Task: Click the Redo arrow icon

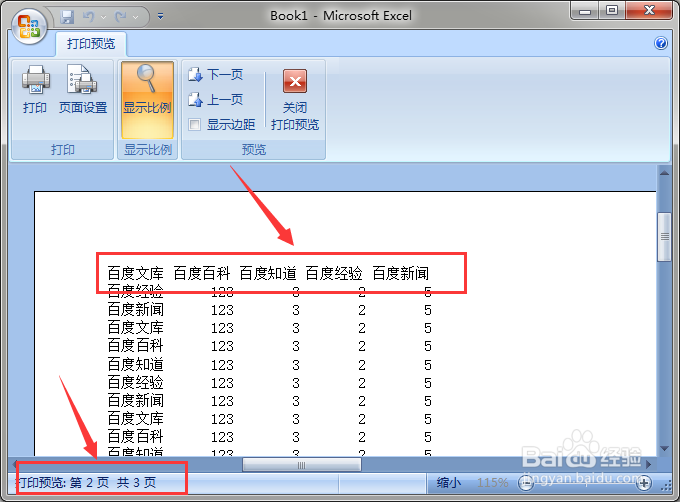Action: pyautogui.click(x=121, y=17)
